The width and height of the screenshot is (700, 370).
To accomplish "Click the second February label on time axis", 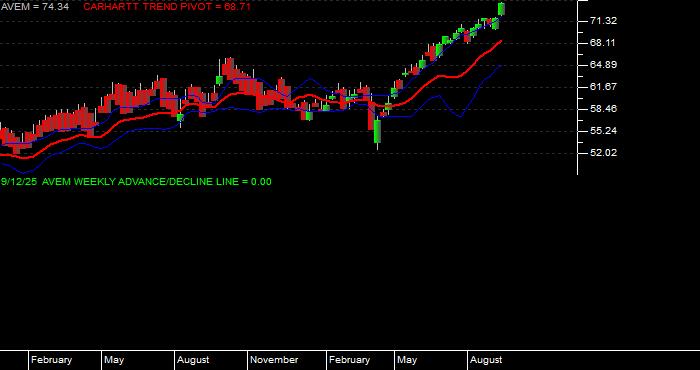I will point(350,360).
